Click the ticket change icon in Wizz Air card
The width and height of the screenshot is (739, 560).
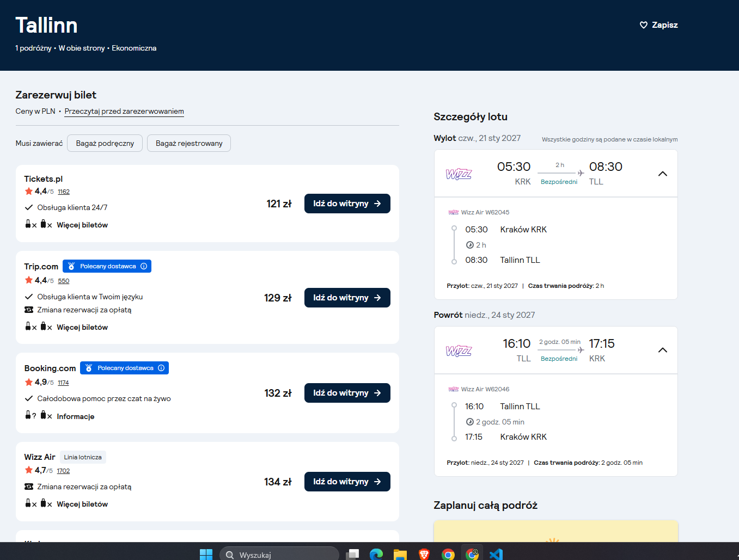point(29,487)
